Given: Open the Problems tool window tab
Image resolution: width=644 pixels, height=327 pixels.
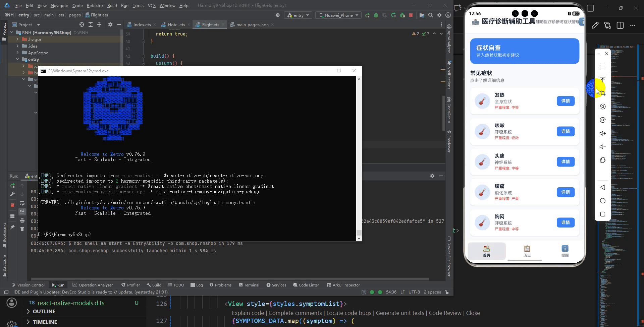Looking at the screenshot, I should 220,285.
